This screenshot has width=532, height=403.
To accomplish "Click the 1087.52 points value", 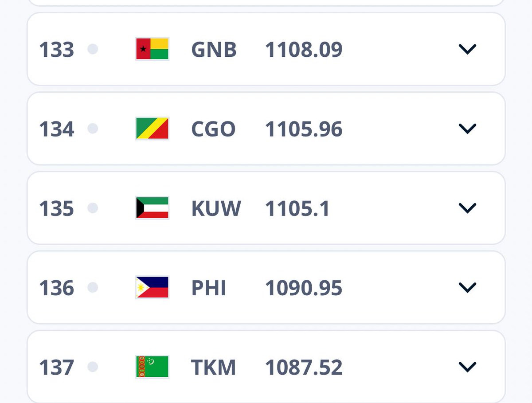I will (x=304, y=368).
